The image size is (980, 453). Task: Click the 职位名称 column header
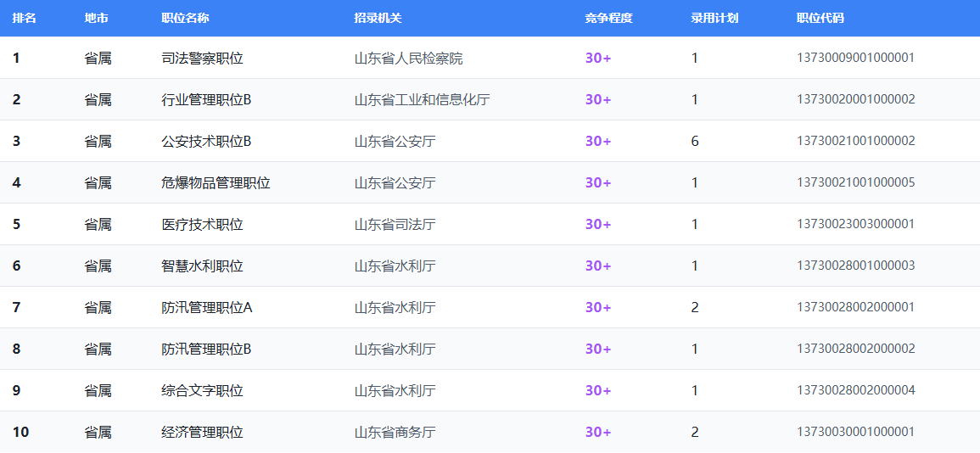pos(185,18)
